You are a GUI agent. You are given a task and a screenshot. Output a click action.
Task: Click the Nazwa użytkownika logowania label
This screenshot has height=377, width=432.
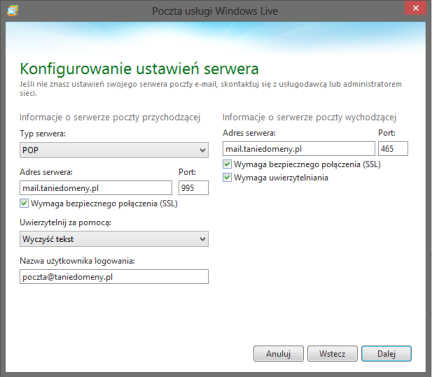tap(77, 261)
